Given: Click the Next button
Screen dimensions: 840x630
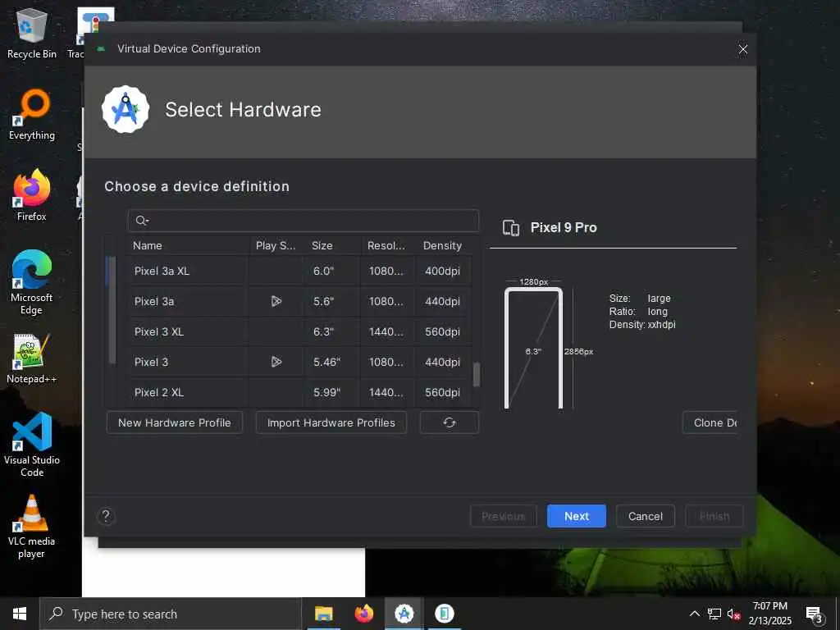Looking at the screenshot, I should tap(577, 516).
